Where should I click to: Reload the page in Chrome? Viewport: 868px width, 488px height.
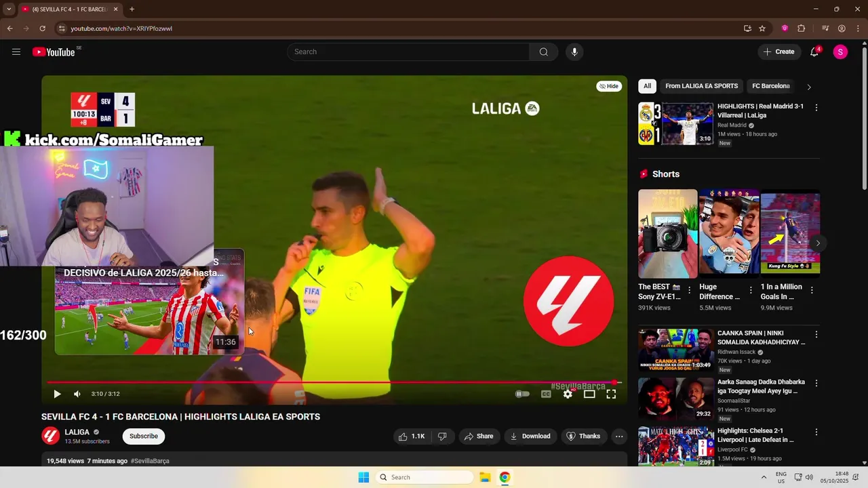pos(42,28)
